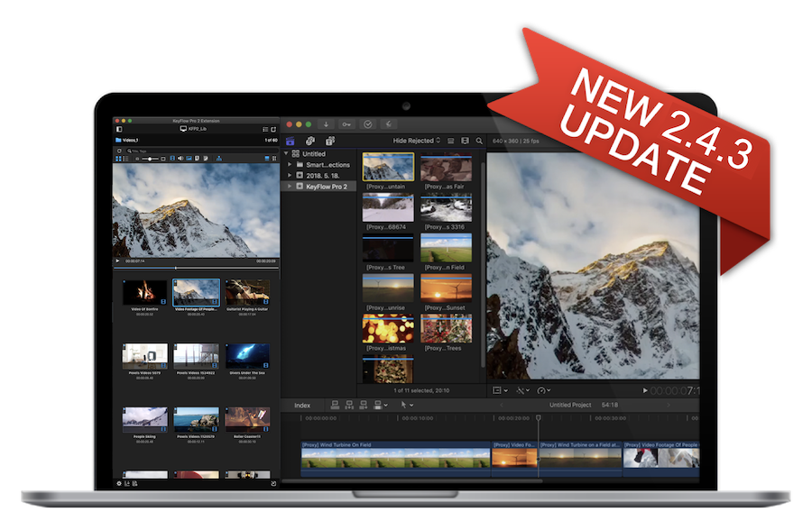Toggle the filmstrip/list view icon in browser
The width and height of the screenshot is (812, 512).
465,141
